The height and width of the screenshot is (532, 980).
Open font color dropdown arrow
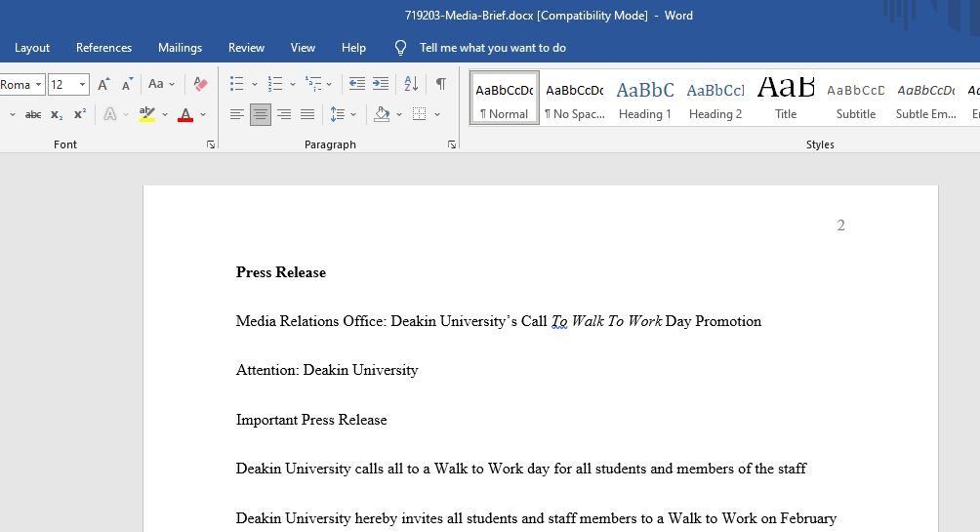coord(203,114)
